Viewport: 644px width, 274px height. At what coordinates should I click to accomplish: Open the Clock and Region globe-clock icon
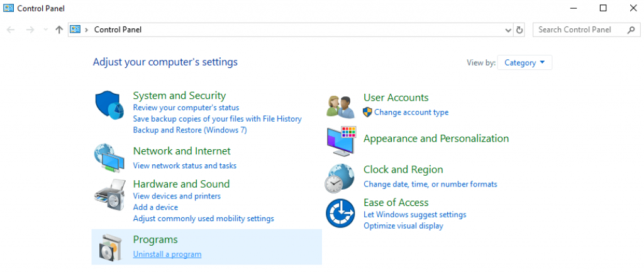coord(340,178)
